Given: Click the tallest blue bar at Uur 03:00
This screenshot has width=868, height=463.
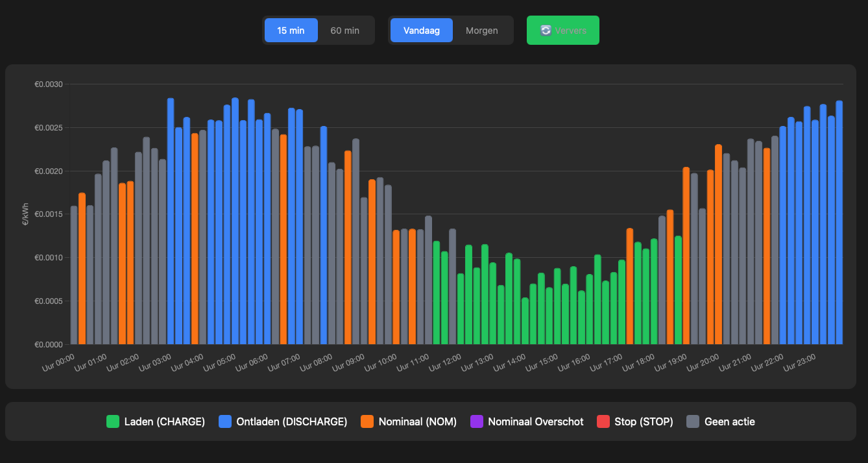Looking at the screenshot, I should 171,221.
